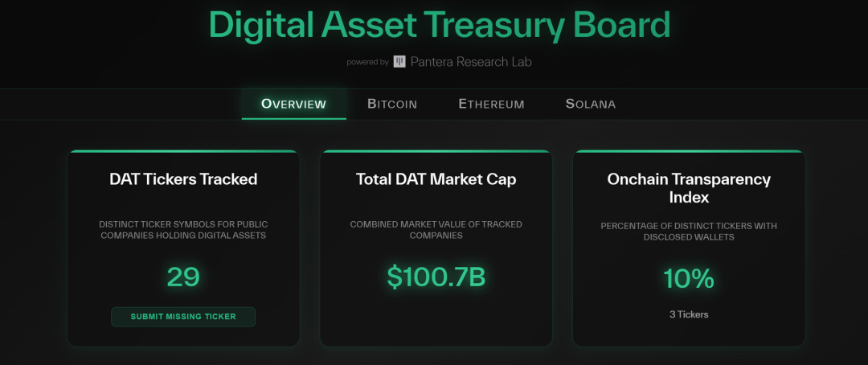Viewport: 868px width, 365px height.
Task: Click the 3 Tickers label
Action: [x=689, y=314]
